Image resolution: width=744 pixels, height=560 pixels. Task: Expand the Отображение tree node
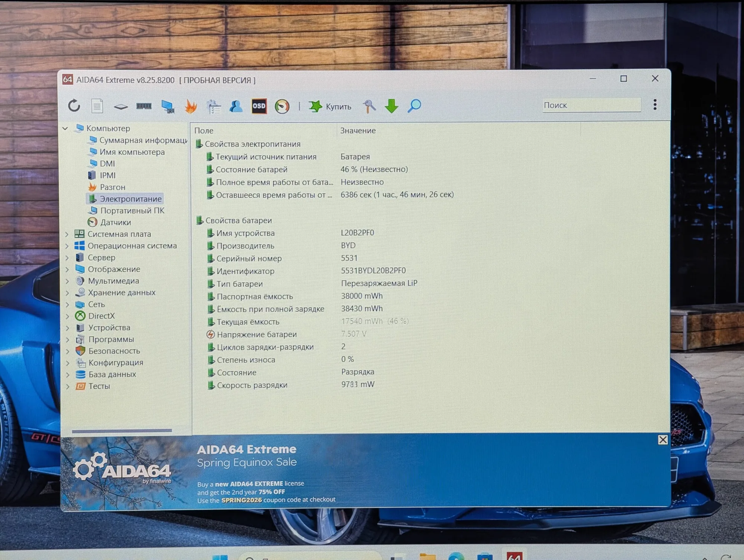pos(67,269)
